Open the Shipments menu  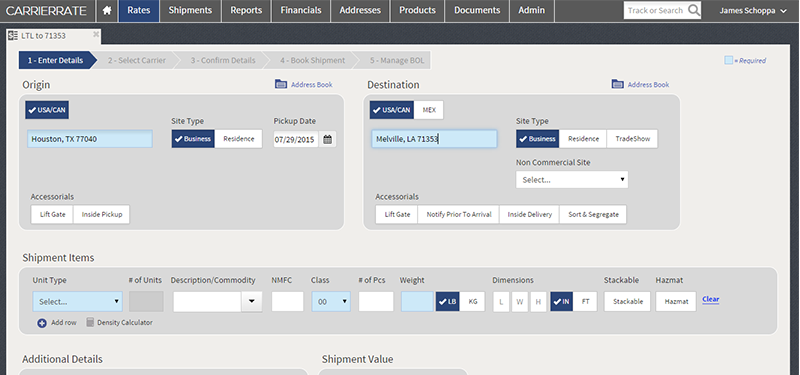[190, 11]
